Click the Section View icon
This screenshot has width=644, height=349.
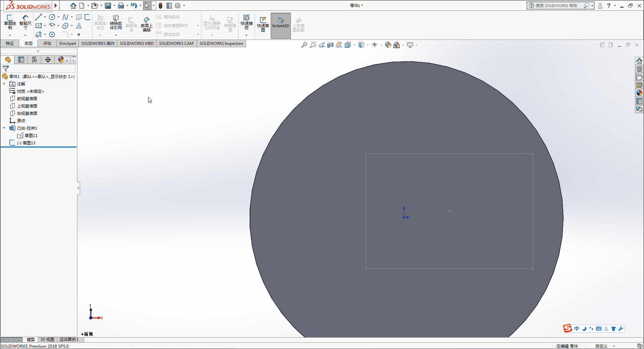pyautogui.click(x=330, y=45)
